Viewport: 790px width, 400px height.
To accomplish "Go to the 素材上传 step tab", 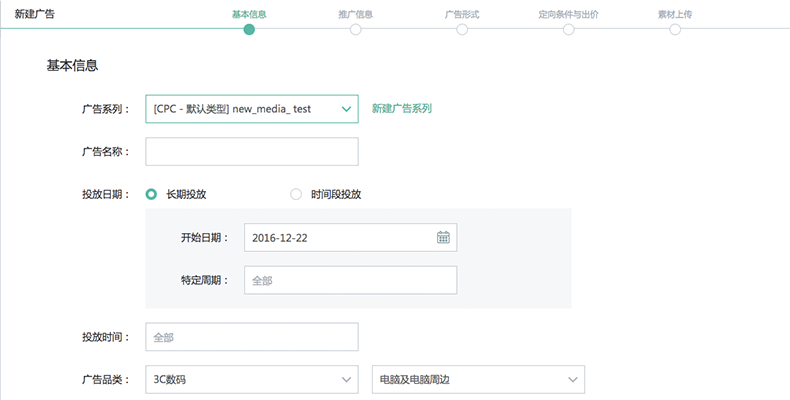I will tap(675, 14).
